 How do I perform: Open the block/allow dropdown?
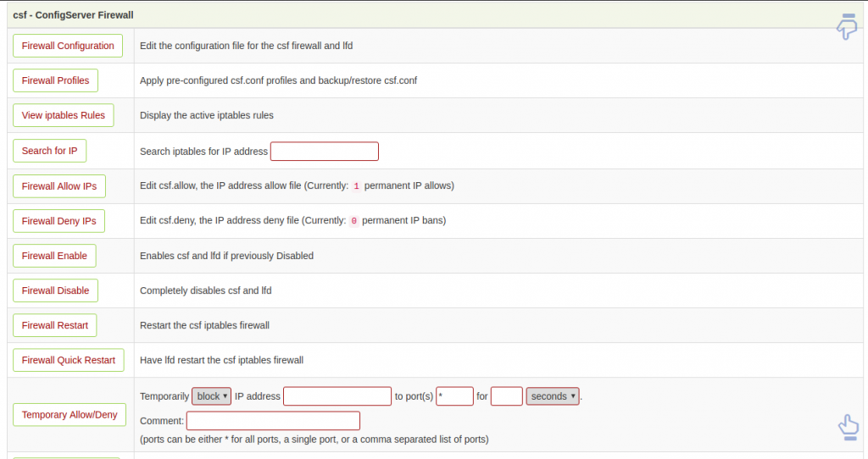tap(211, 396)
